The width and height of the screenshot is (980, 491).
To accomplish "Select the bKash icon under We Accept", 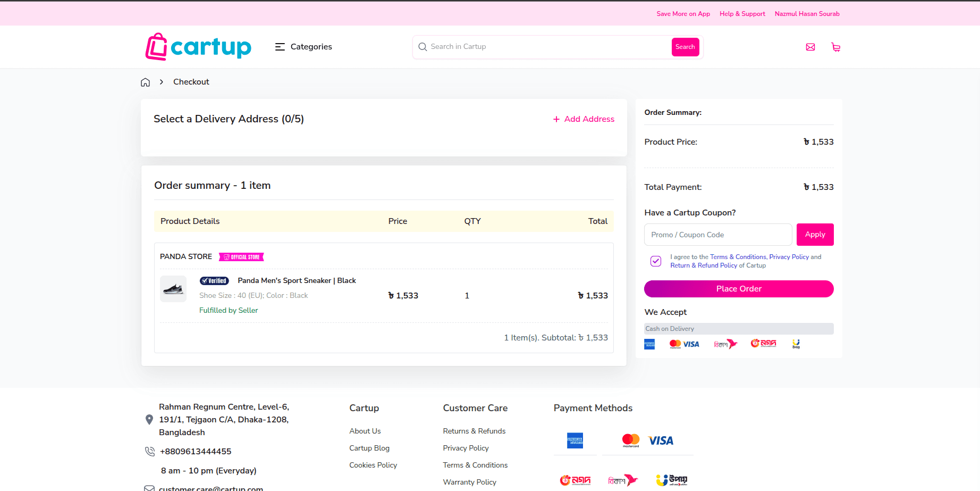I will [x=725, y=344].
